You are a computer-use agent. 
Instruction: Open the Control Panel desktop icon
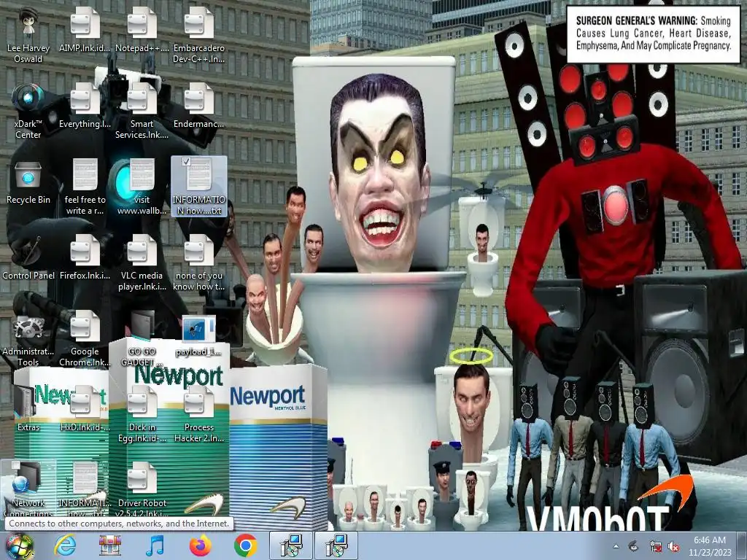tap(28, 257)
